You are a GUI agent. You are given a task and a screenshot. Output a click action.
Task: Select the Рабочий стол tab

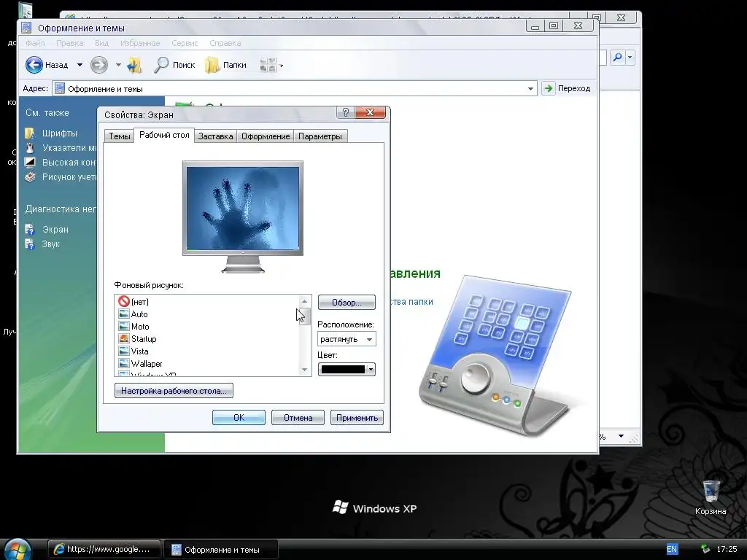pos(164,135)
